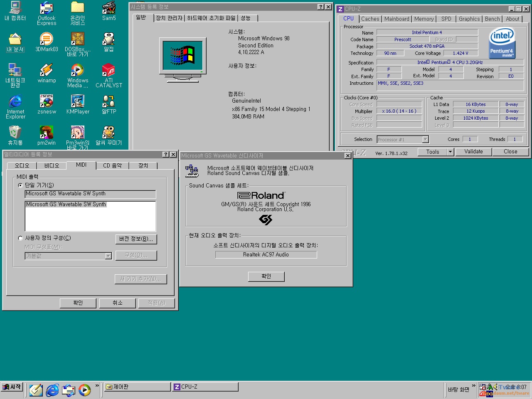The width and height of the screenshot is (532, 399).
Task: Open the 네트워크 환경 desktop icon
Action: click(x=15, y=76)
